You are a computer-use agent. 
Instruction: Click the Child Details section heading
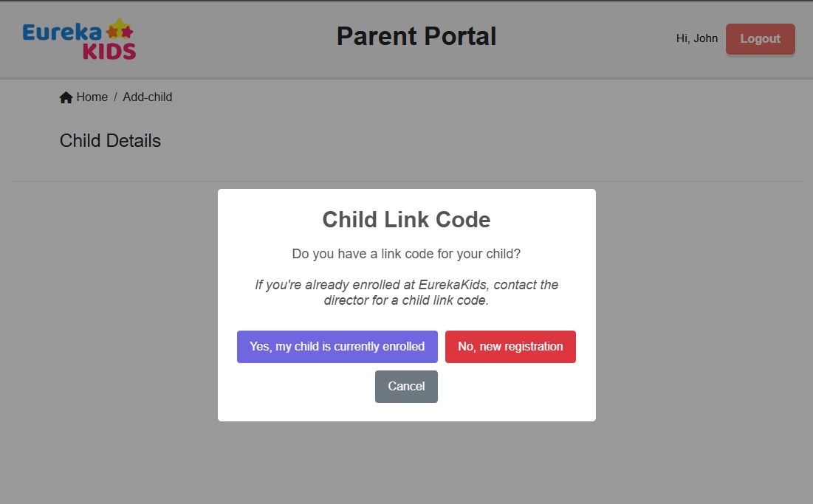(x=110, y=140)
